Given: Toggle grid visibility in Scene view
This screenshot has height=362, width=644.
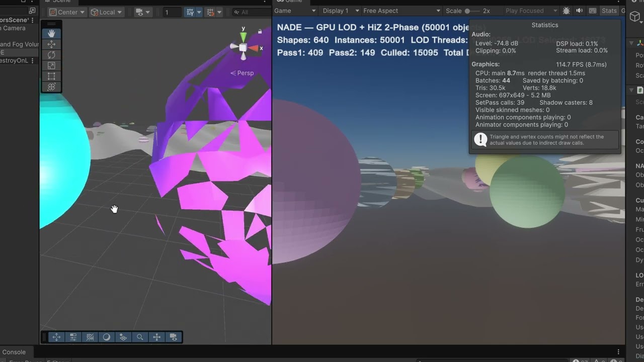Looking at the screenshot, I should pyautogui.click(x=190, y=12).
